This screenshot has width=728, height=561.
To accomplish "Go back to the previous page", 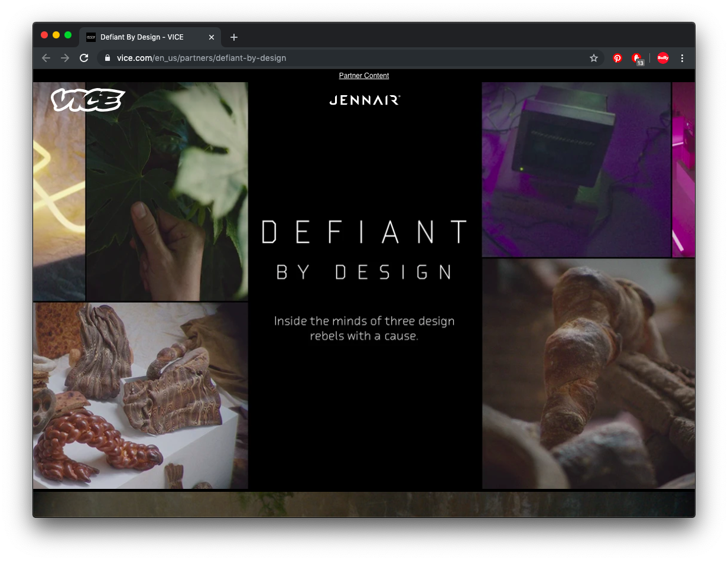I will tap(46, 58).
